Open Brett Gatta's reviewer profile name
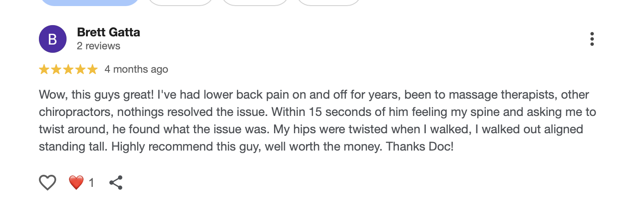 [108, 32]
